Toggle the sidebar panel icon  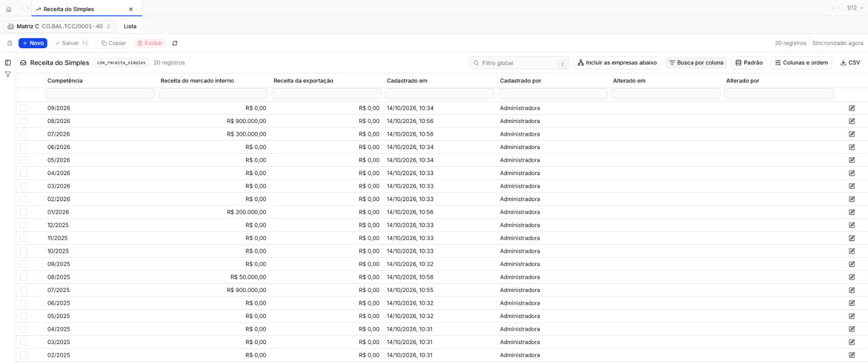point(8,63)
